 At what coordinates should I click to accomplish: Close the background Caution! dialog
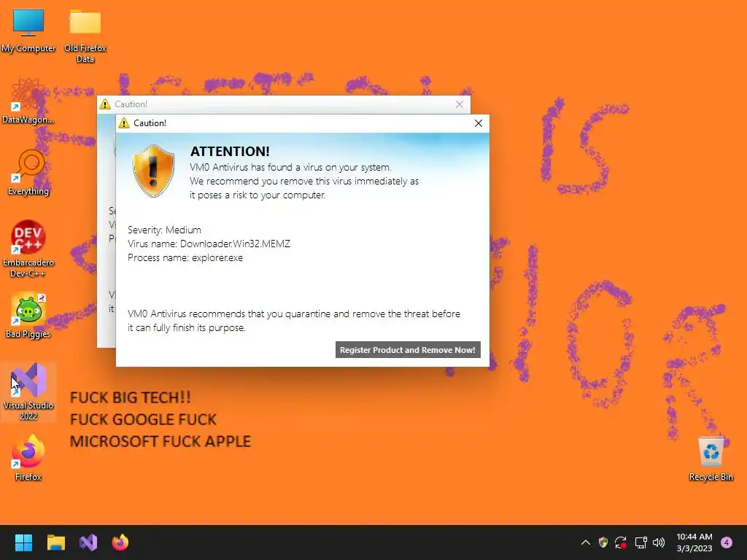(x=460, y=104)
